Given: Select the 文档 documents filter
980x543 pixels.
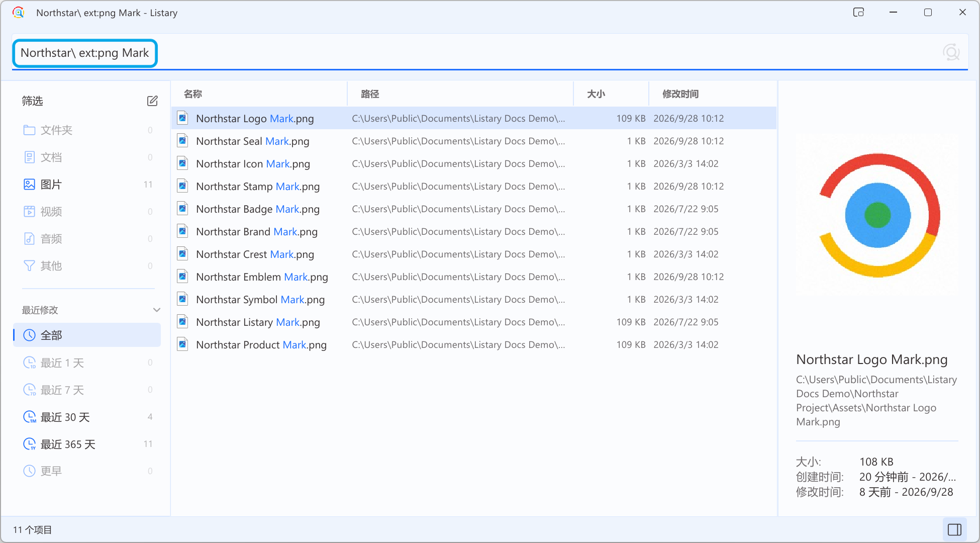Looking at the screenshot, I should (87, 157).
